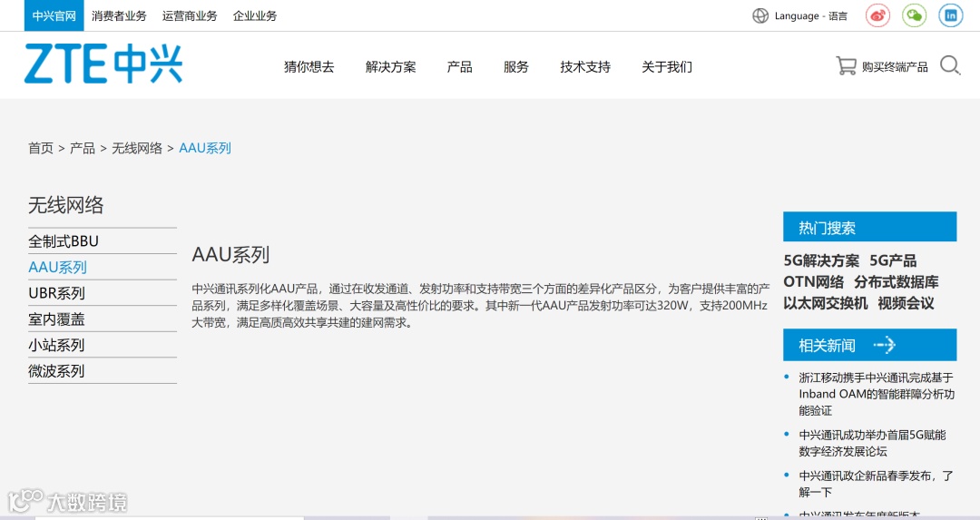
Task: Click hot search 5G解决方案
Action: (x=821, y=260)
